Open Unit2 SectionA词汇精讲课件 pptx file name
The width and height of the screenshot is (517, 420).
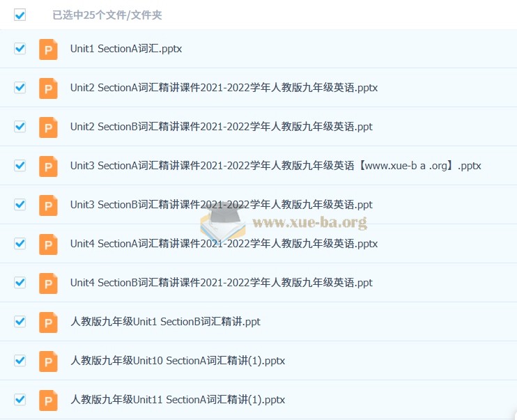click(224, 88)
